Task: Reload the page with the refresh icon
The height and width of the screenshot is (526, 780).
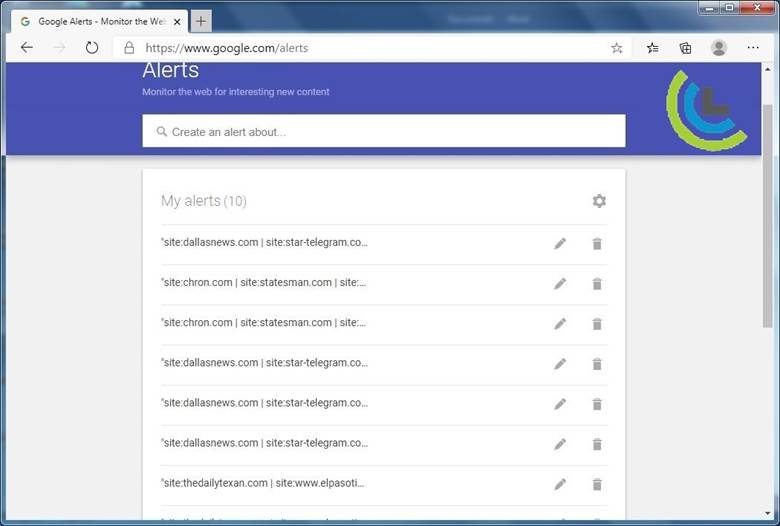Action: (92, 48)
